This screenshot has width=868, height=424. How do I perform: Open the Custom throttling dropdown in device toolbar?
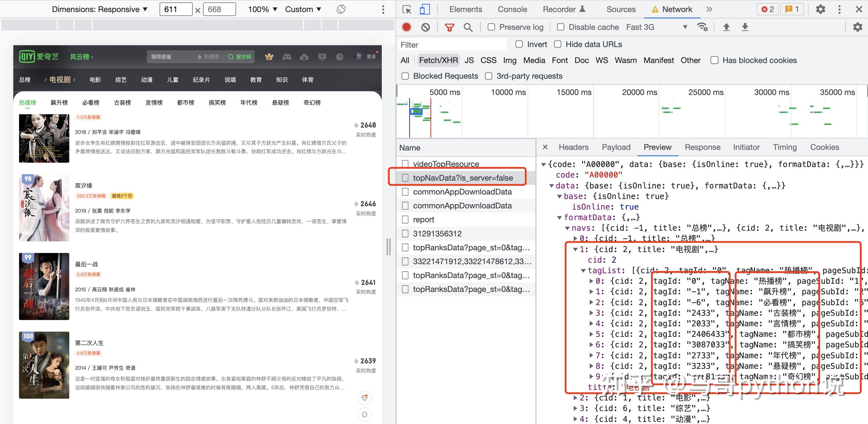(x=303, y=9)
